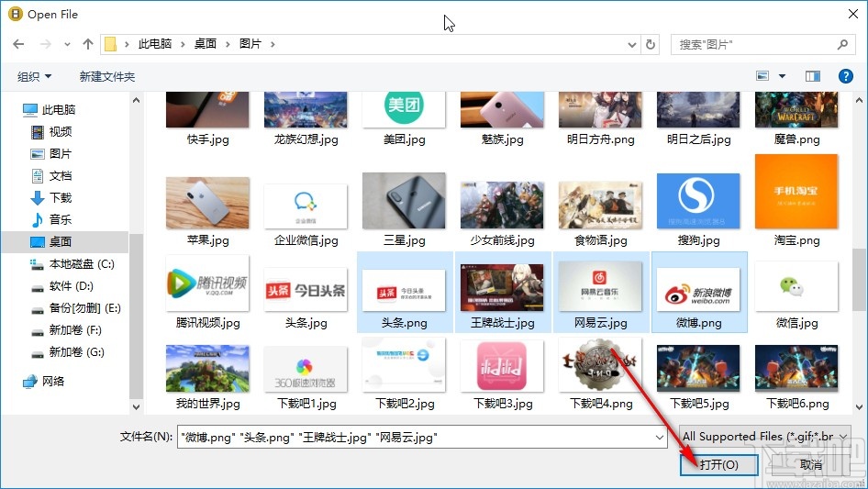Click the search magnifier icon

[842, 44]
